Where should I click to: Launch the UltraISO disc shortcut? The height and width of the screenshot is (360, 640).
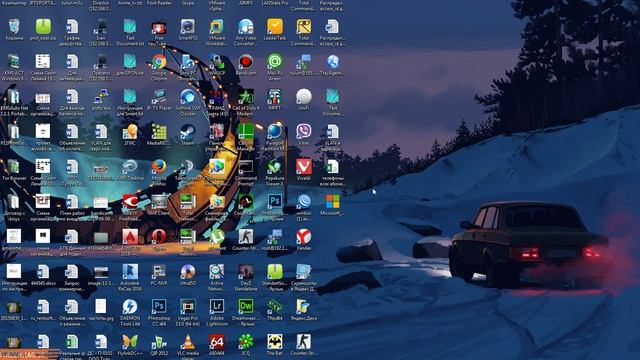click(188, 272)
